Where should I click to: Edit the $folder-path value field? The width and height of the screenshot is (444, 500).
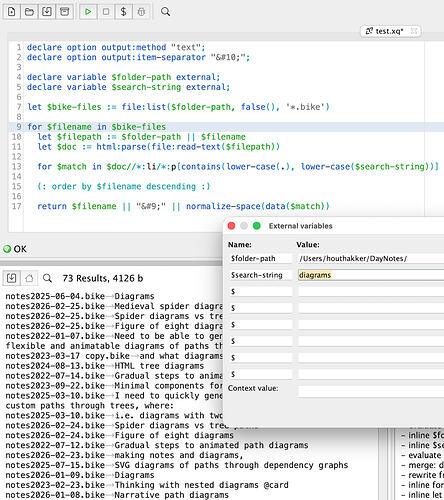pos(371,258)
